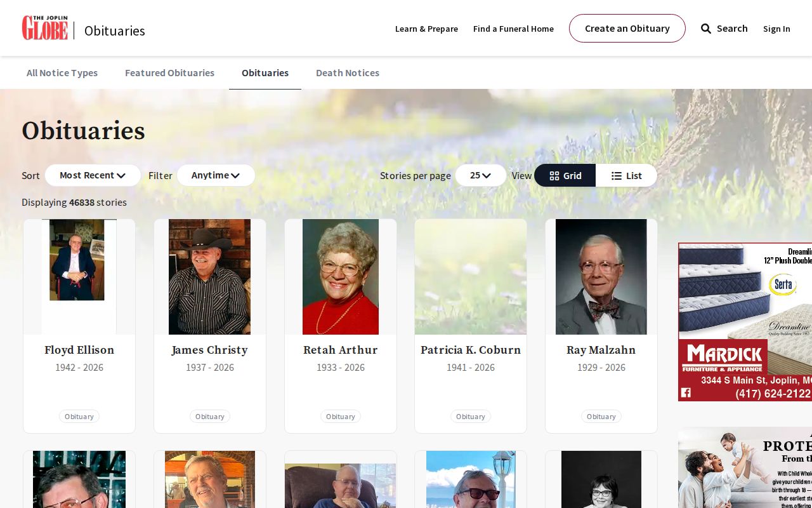
Task: Select the All Notice Types tab
Action: (x=62, y=73)
